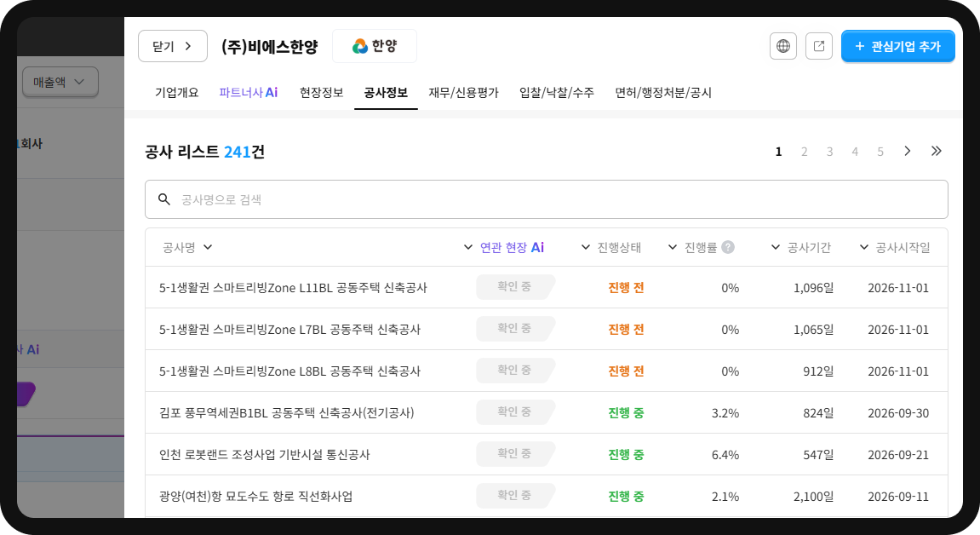The image size is (980, 535).
Task: Click the search magnifier icon
Action: point(163,199)
